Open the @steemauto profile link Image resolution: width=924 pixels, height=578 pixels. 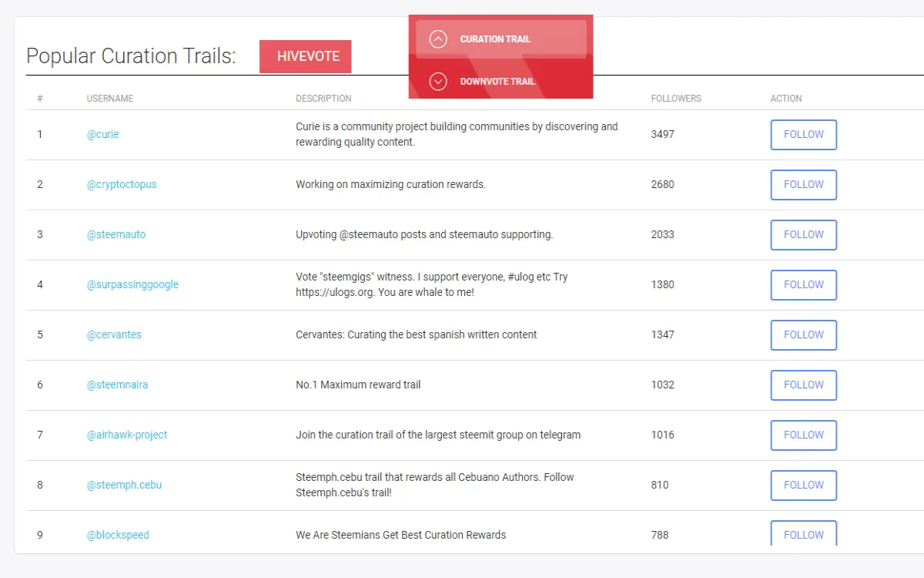click(x=116, y=234)
